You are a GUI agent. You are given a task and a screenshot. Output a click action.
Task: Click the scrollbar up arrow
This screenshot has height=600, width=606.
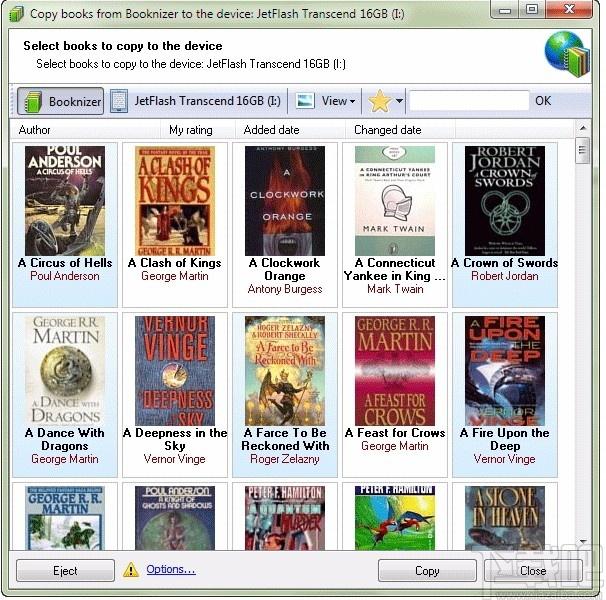583,128
